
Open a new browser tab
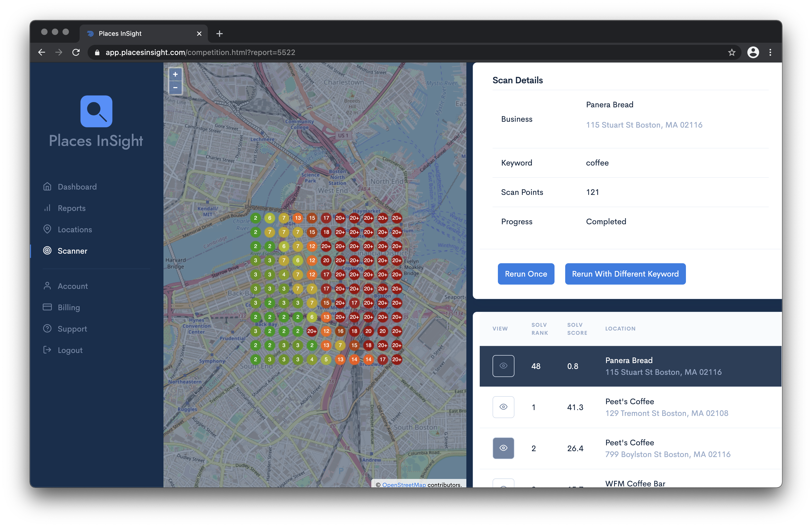pyautogui.click(x=219, y=33)
